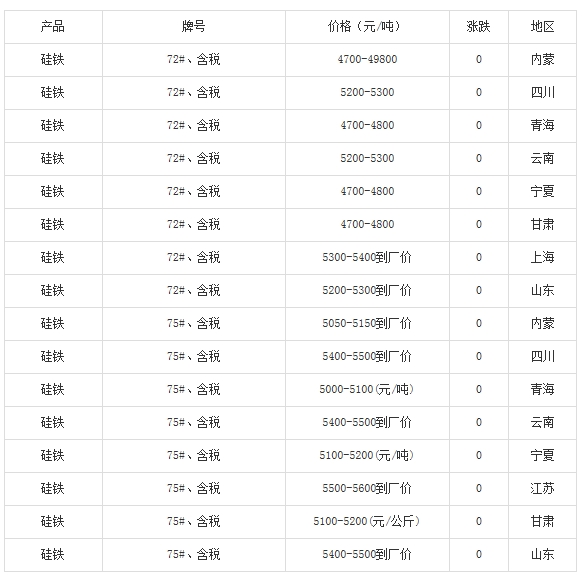Screen dimensions: 582x577
Task: Click the 宁夏 cell in the 72# row
Action: point(542,191)
